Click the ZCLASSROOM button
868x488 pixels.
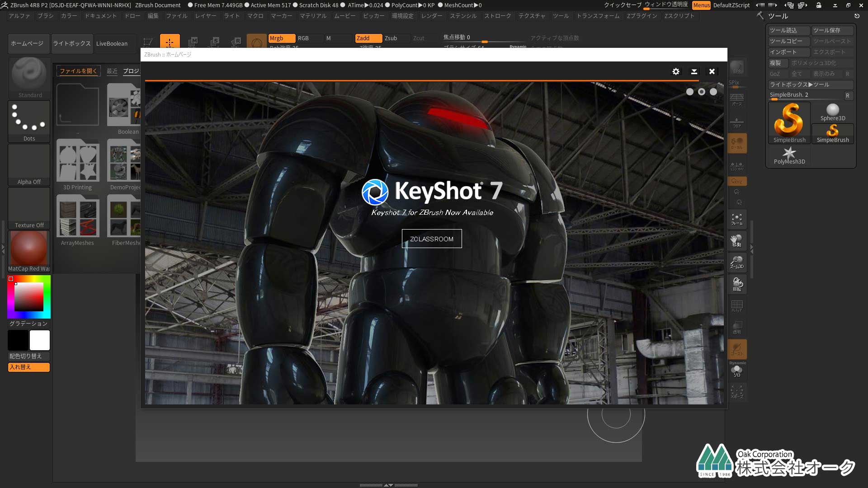pos(432,239)
